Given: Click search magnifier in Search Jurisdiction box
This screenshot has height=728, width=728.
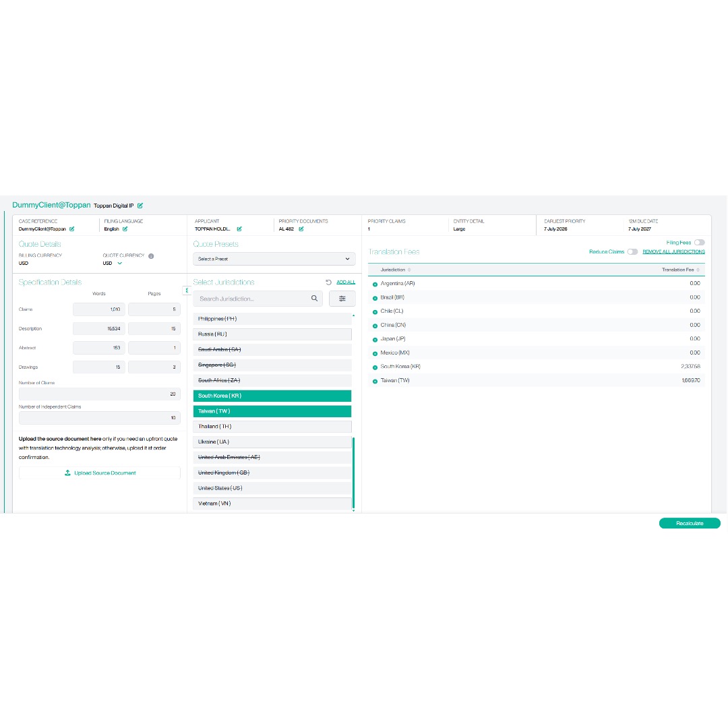Looking at the screenshot, I should pos(314,299).
